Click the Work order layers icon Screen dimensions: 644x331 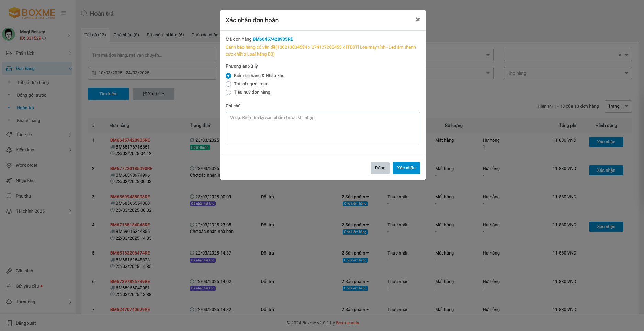pyautogui.click(x=9, y=165)
